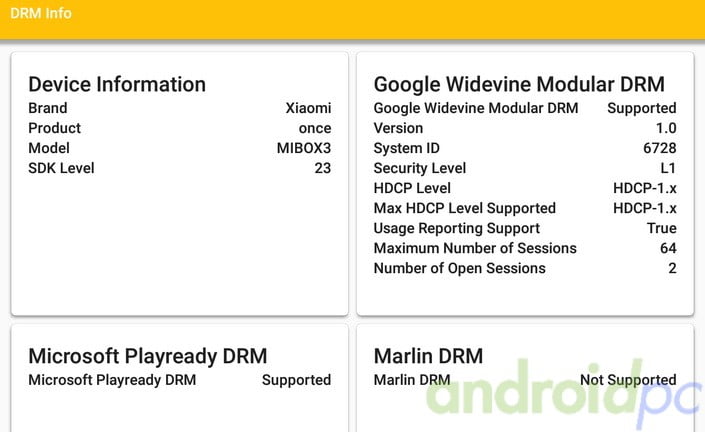The height and width of the screenshot is (432, 705).
Task: Click the Widevine Version label
Action: 398,128
